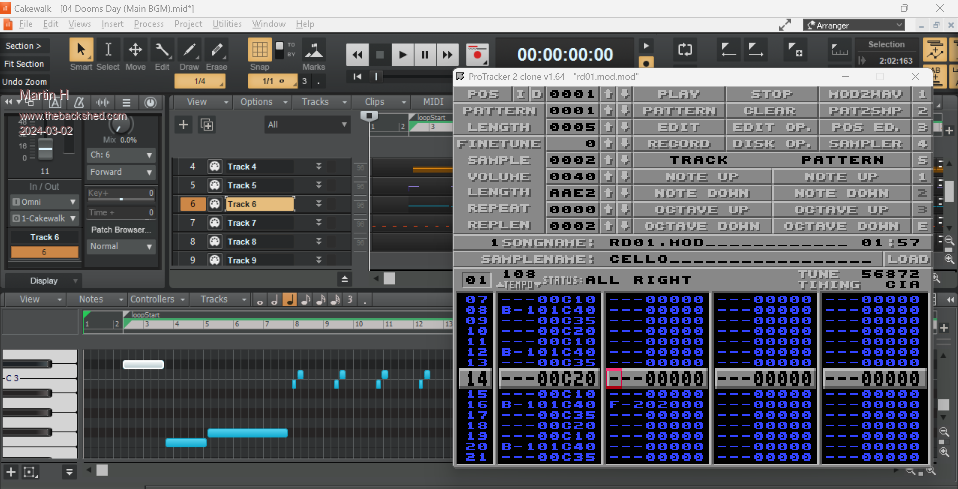Toggle the Snap to grid button

(x=260, y=50)
